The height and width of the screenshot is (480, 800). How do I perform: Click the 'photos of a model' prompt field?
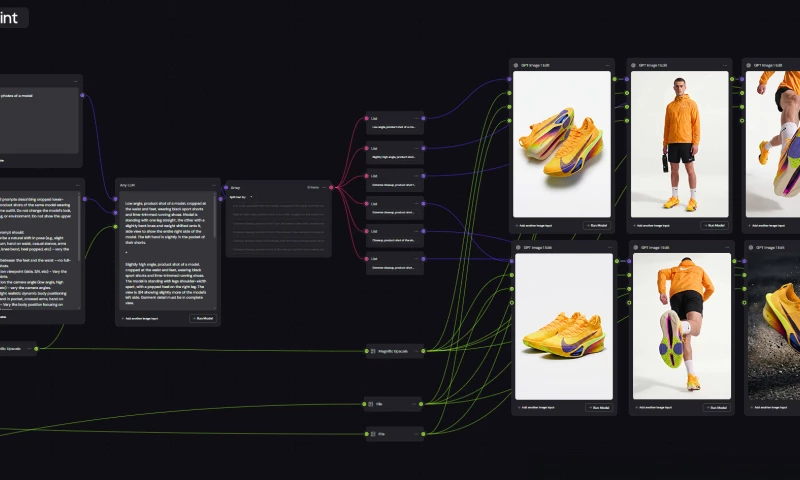(x=39, y=120)
